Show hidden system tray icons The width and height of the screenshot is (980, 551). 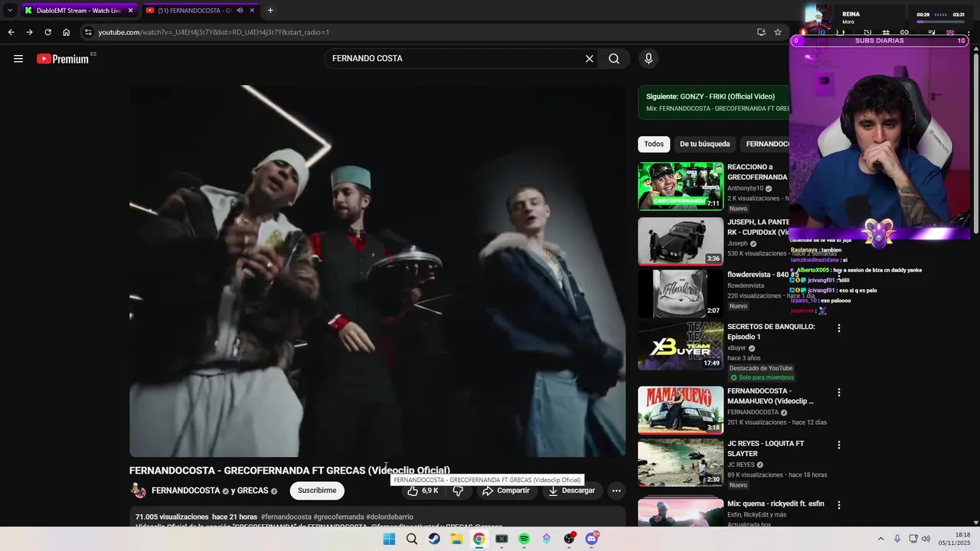point(880,539)
